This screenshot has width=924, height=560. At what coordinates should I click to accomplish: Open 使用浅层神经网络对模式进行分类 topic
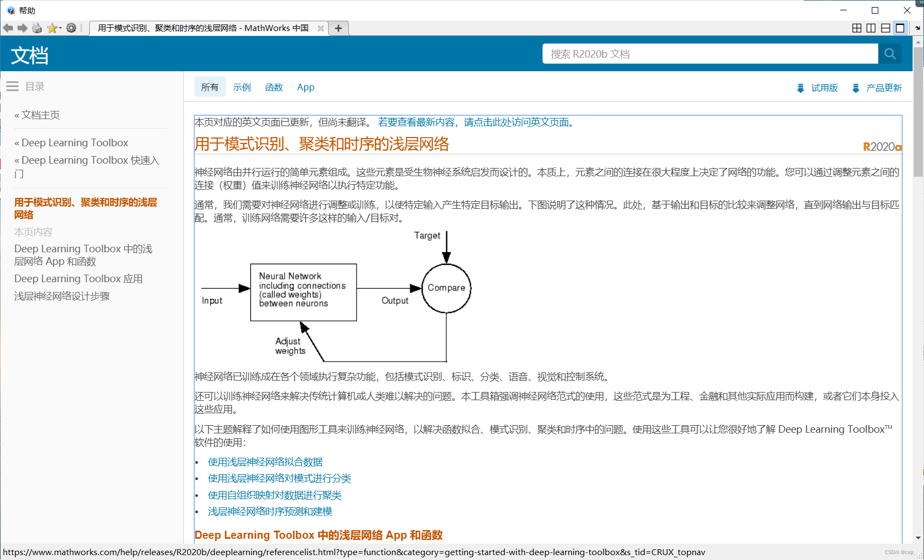click(x=280, y=478)
